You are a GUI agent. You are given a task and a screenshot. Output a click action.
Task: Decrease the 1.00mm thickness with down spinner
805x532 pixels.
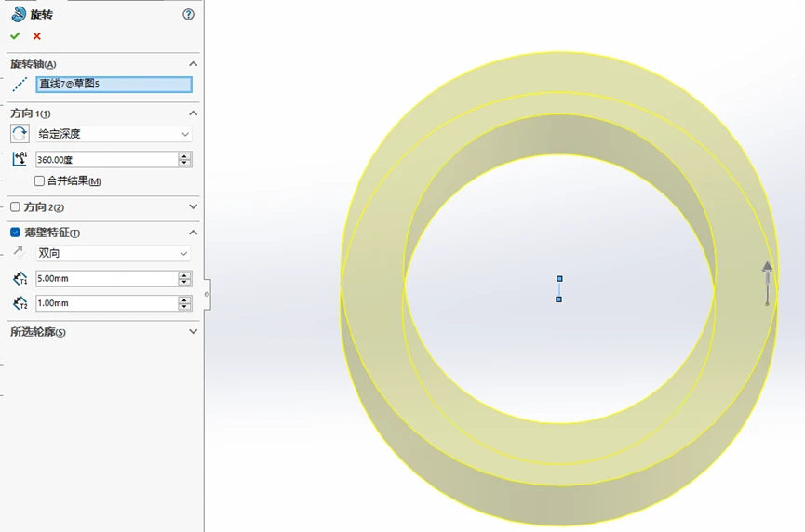184,307
